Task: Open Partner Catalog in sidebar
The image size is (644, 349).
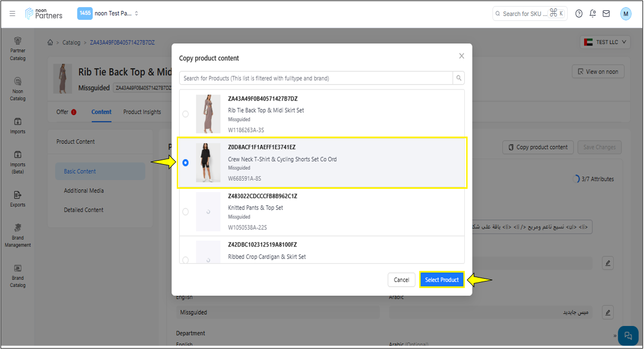Action: (x=18, y=48)
